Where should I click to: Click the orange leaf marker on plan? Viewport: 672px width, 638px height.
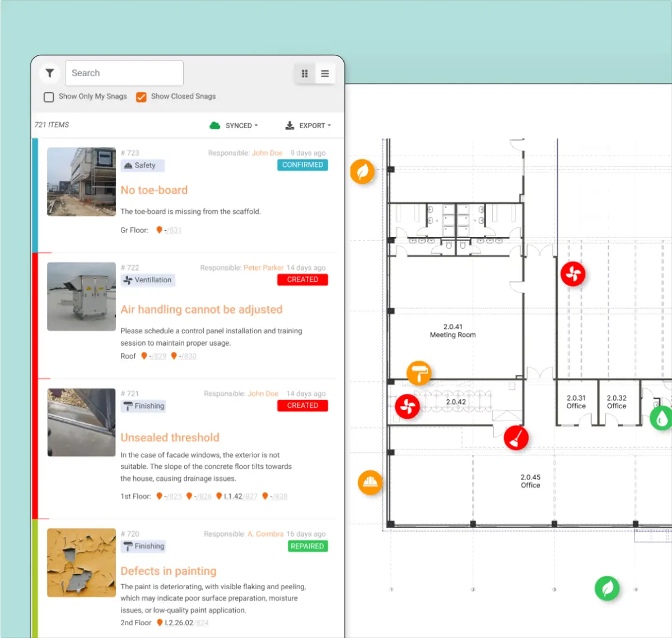tap(362, 171)
